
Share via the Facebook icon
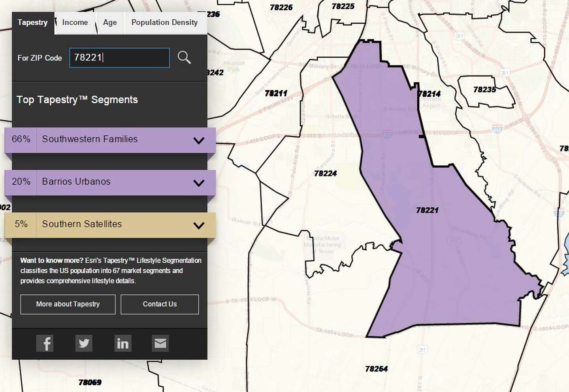tap(45, 343)
